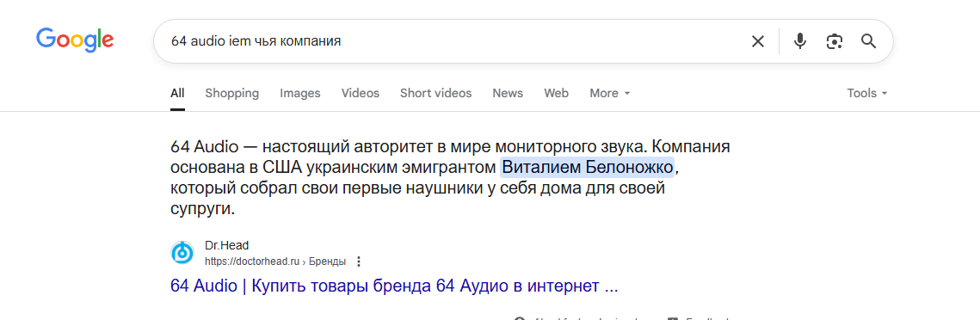
Task: Submit search with magnifying glass icon
Action: [x=868, y=41]
